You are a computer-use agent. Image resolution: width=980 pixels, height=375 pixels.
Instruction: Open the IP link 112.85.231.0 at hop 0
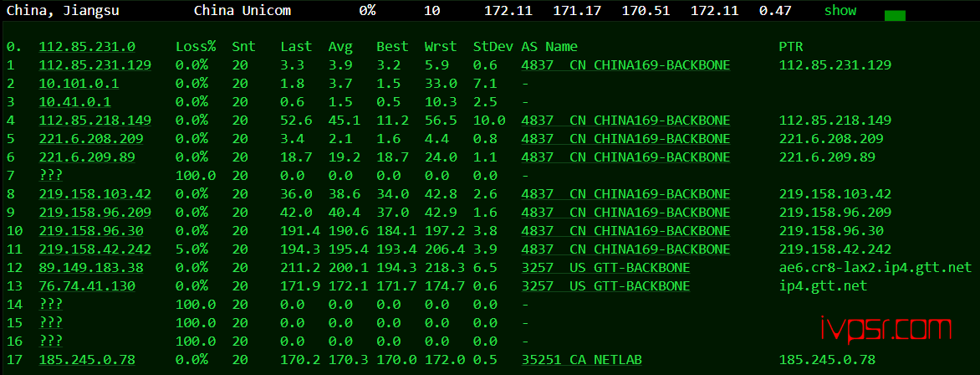pos(87,47)
